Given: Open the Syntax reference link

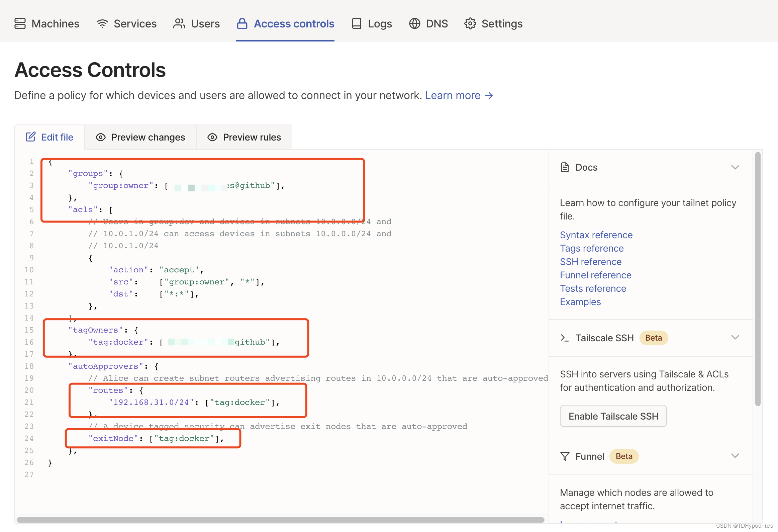Looking at the screenshot, I should [x=596, y=235].
